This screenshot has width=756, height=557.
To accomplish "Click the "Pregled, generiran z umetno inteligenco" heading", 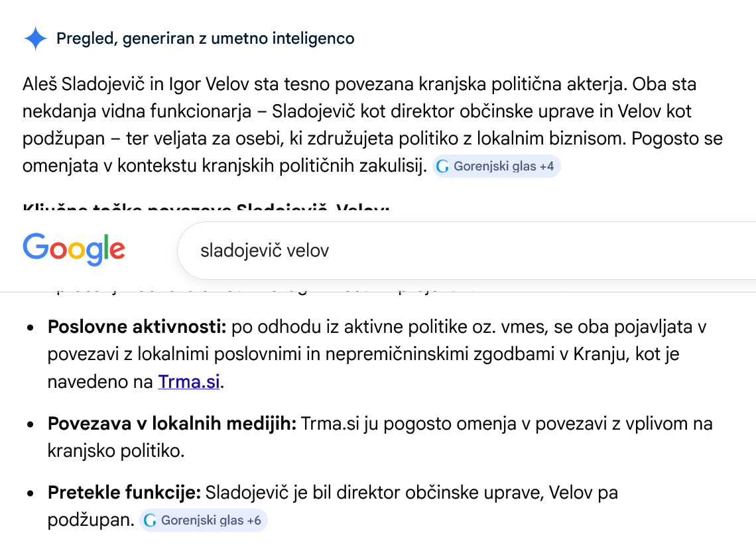I will click(205, 39).
